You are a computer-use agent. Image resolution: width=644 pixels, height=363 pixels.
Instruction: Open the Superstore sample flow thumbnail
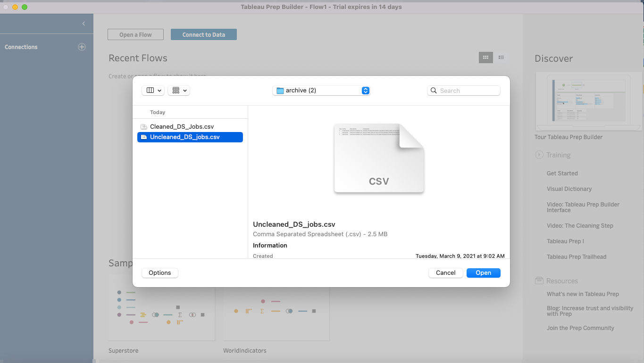(x=162, y=307)
